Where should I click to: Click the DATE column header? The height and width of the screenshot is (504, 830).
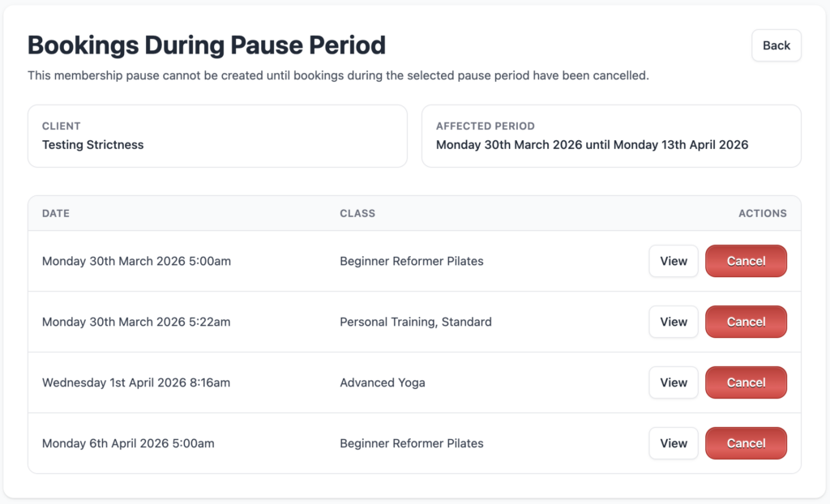click(x=56, y=214)
